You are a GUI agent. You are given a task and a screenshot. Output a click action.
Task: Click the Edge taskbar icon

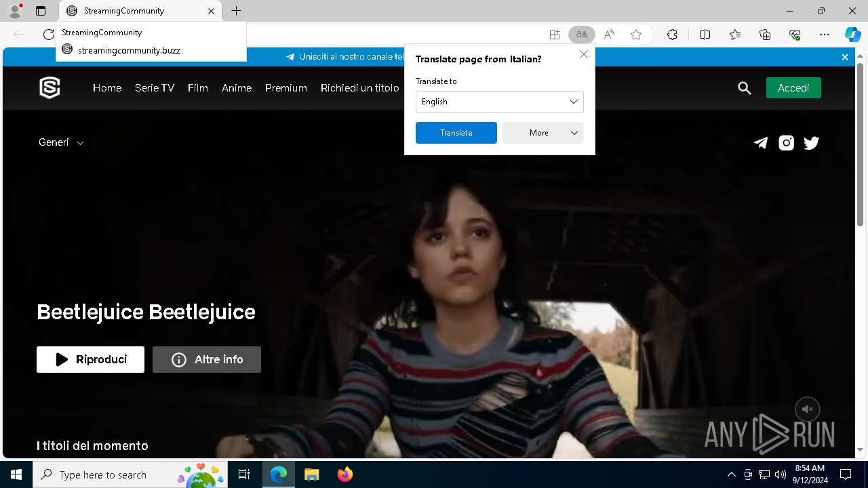(279, 474)
